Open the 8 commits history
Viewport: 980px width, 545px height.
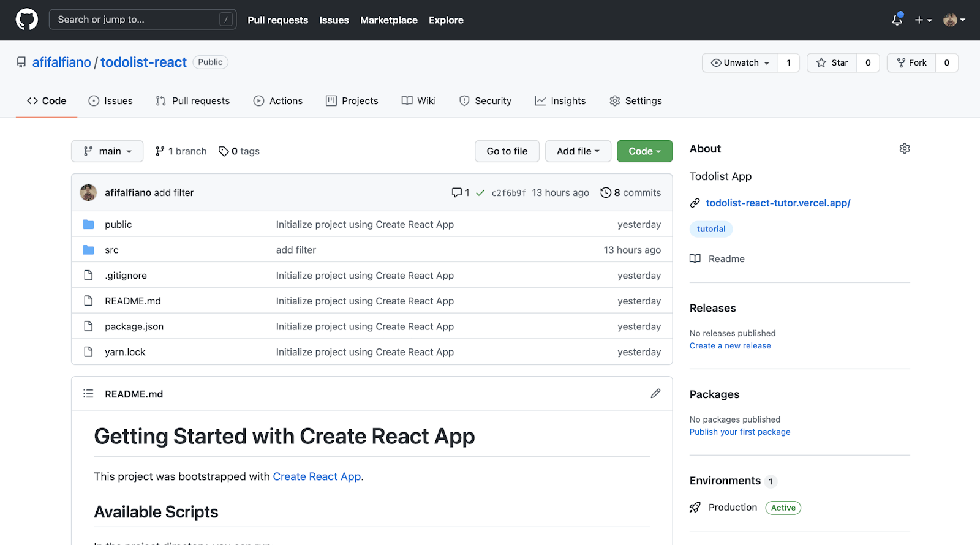(630, 192)
